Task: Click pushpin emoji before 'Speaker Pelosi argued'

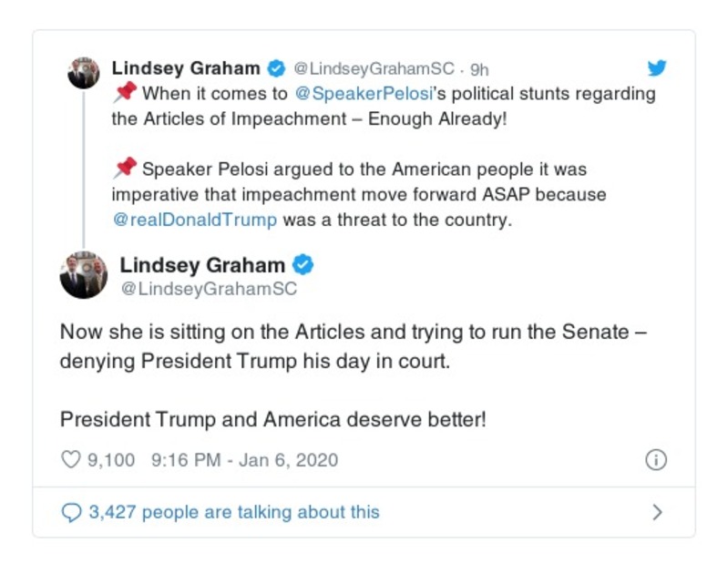Action: coord(125,169)
